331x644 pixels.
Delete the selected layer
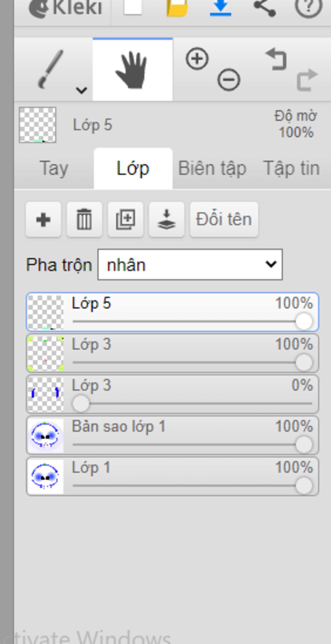[84, 220]
